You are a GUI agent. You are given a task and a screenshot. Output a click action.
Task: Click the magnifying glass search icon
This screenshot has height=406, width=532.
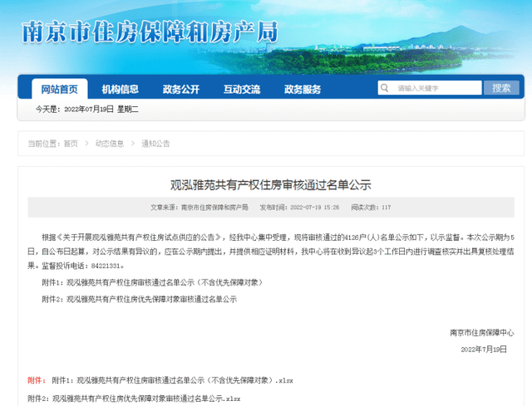tap(386, 88)
